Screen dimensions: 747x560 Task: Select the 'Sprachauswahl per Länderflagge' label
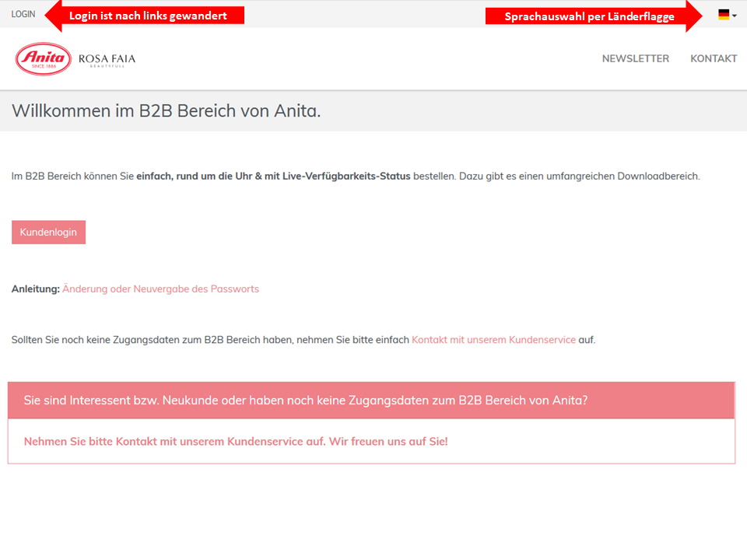coord(589,16)
